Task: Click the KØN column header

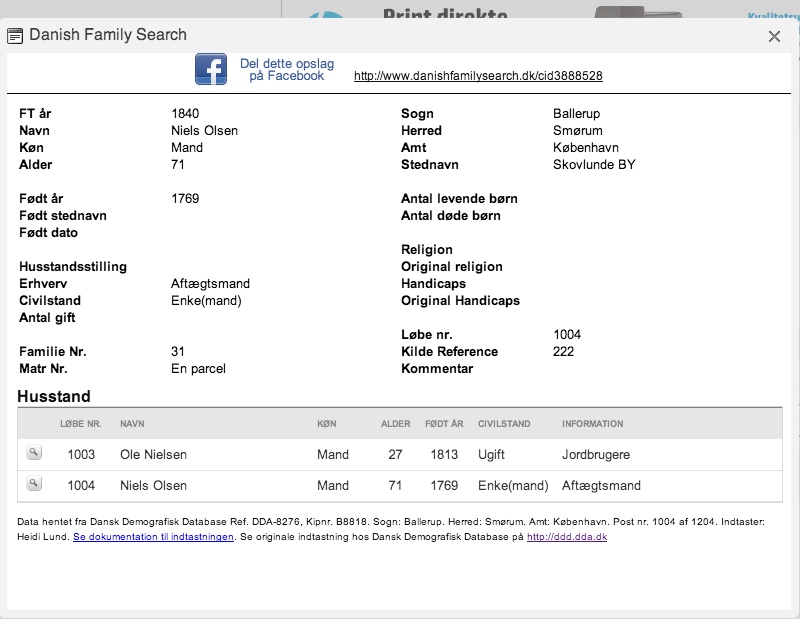Action: pos(327,424)
